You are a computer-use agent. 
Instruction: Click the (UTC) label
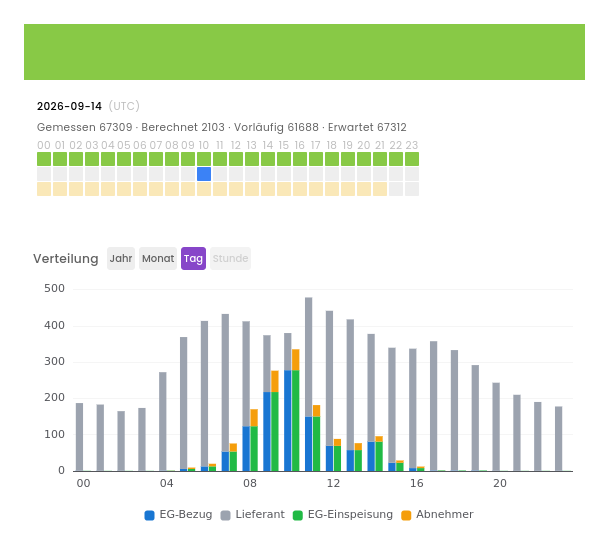pyautogui.click(x=124, y=106)
